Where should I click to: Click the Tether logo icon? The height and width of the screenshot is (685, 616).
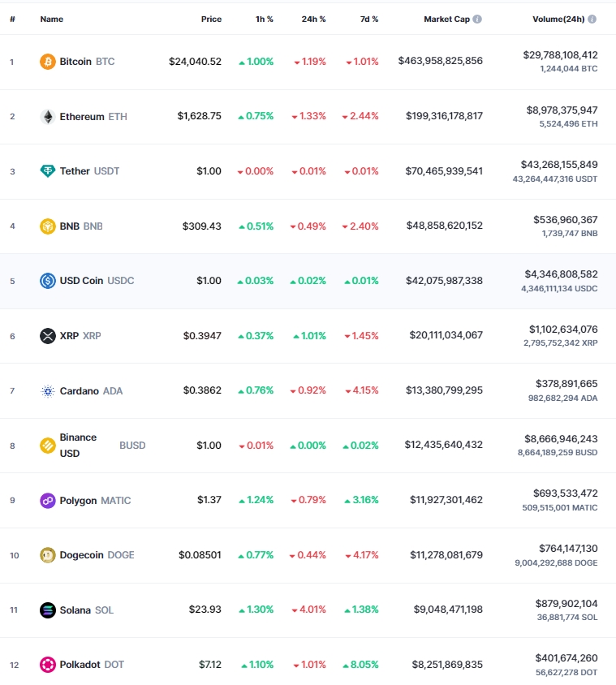coord(48,170)
